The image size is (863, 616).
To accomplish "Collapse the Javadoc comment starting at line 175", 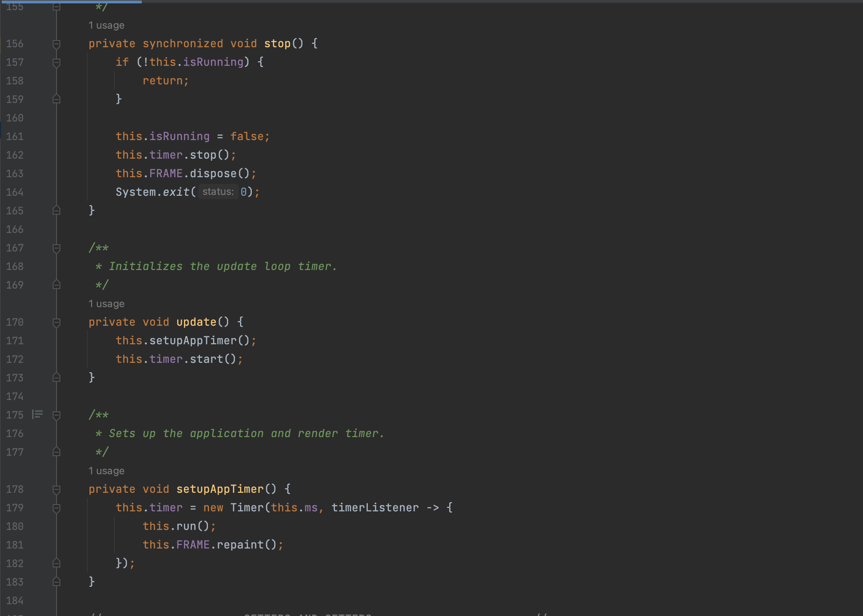I will tap(56, 415).
